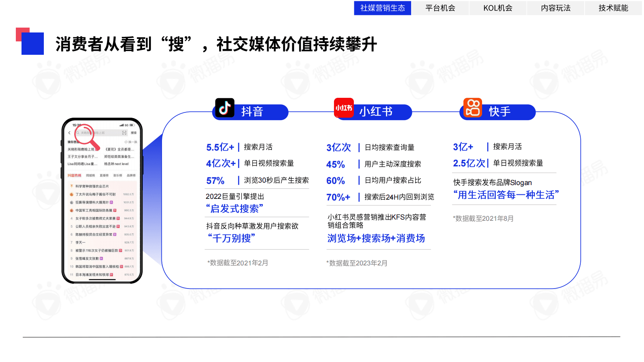
Task: Click the blue 抖音 header pill
Action: 251,112
